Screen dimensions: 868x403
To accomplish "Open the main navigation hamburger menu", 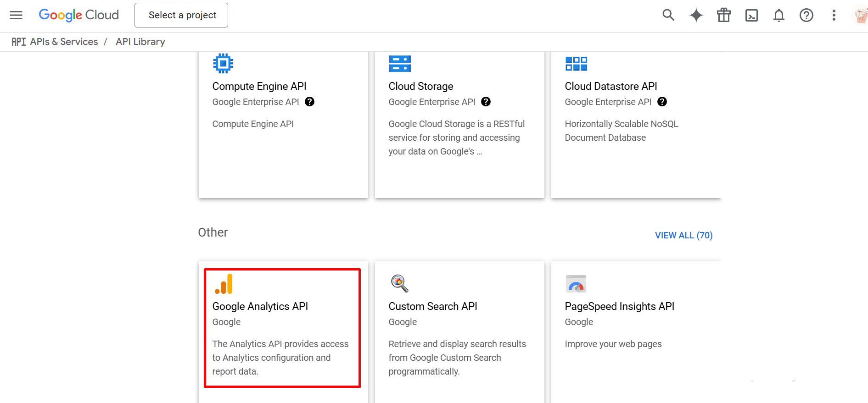I will (x=16, y=15).
